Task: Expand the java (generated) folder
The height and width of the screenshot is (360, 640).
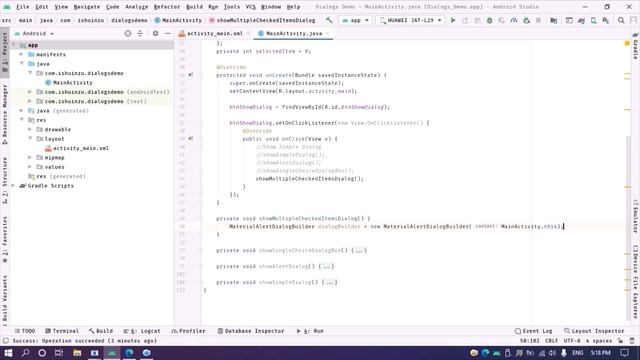Action: [22, 111]
